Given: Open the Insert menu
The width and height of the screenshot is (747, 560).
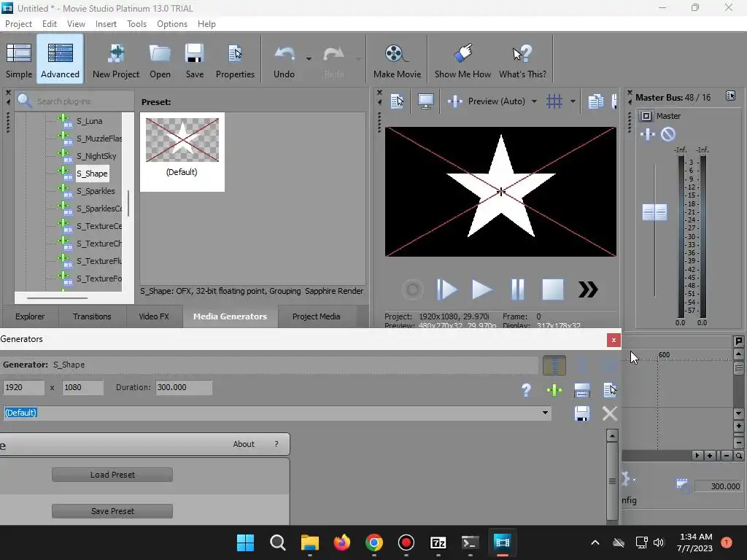Looking at the screenshot, I should tap(106, 24).
